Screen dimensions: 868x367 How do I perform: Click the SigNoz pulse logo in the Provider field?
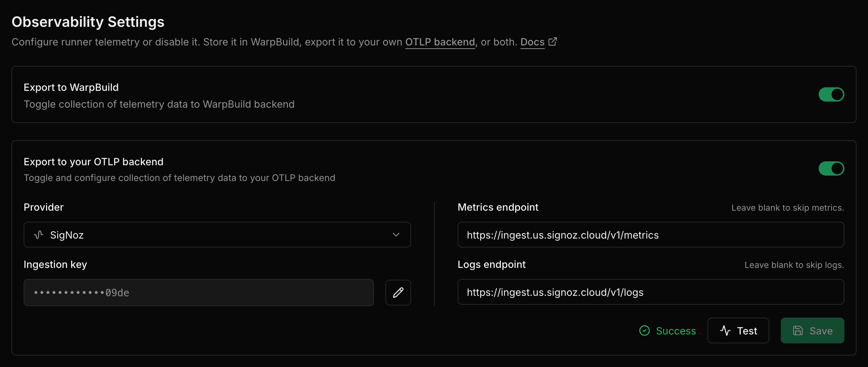click(x=39, y=235)
